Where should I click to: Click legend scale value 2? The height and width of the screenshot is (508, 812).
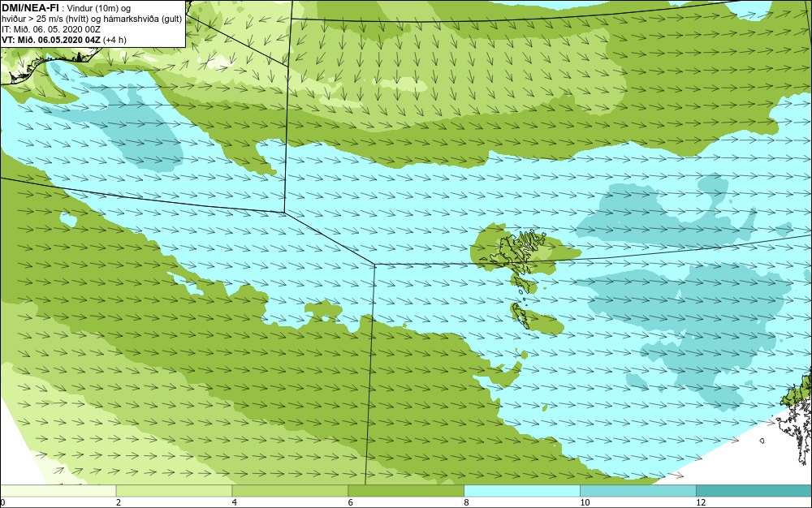pos(119,502)
